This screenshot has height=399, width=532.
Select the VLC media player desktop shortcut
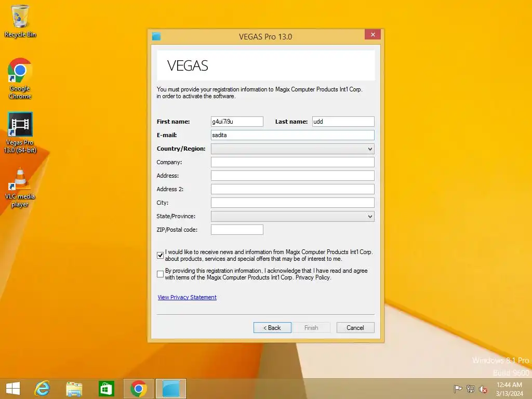point(20,187)
